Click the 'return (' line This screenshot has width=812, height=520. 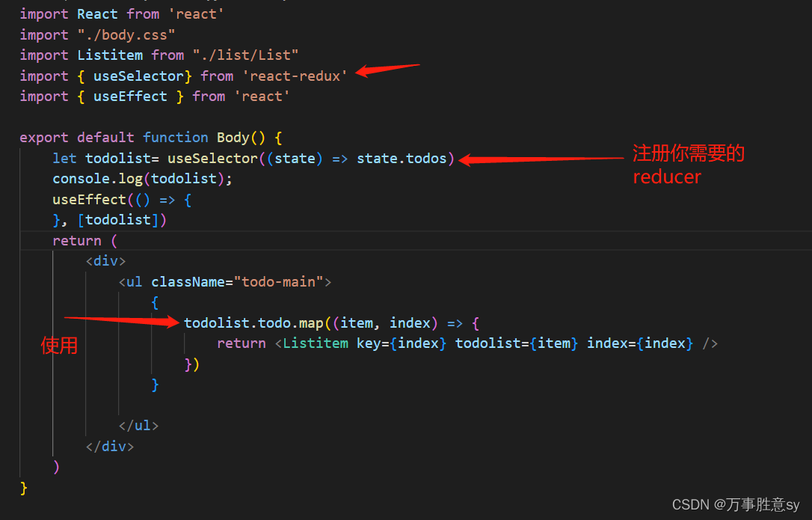coord(85,241)
